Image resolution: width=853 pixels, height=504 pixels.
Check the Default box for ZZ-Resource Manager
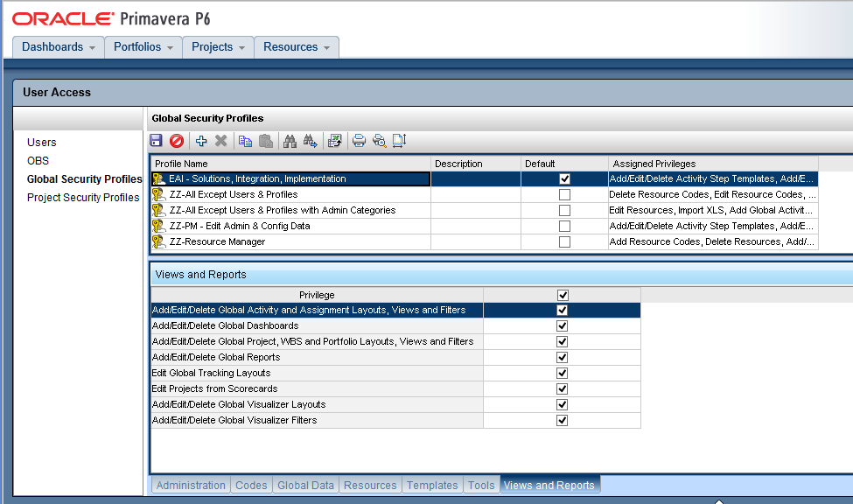pyautogui.click(x=563, y=241)
